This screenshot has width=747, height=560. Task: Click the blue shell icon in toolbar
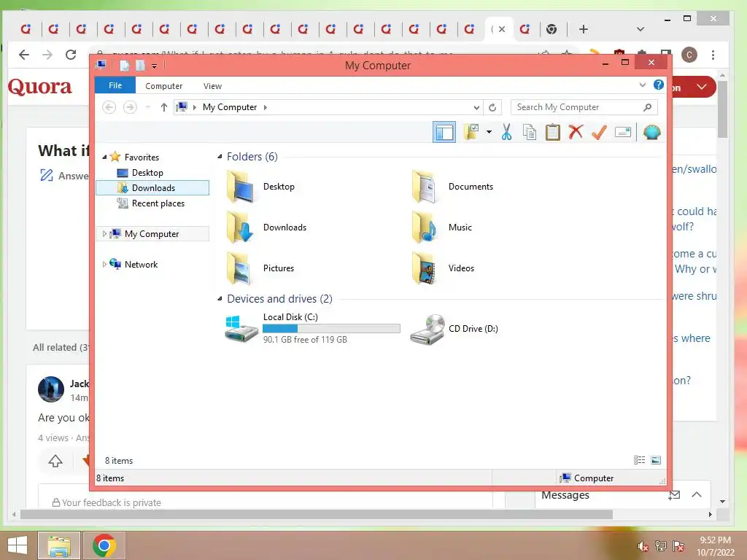click(651, 132)
